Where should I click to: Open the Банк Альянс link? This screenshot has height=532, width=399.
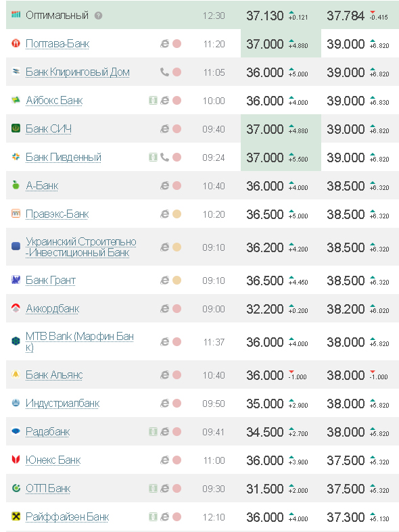coord(54,375)
